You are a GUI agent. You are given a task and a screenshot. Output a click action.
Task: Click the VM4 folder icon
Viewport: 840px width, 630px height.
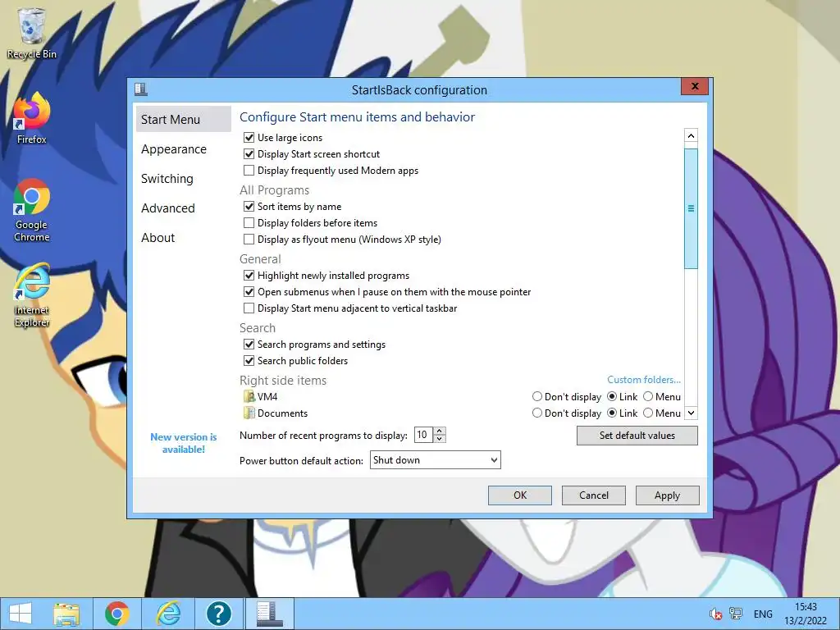pyautogui.click(x=249, y=396)
